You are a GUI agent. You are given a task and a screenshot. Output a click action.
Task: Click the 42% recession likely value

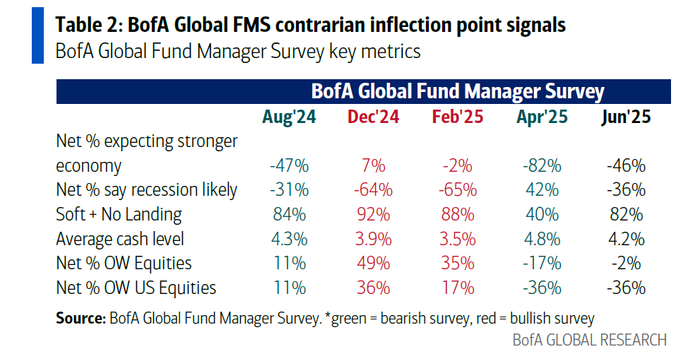click(x=542, y=190)
